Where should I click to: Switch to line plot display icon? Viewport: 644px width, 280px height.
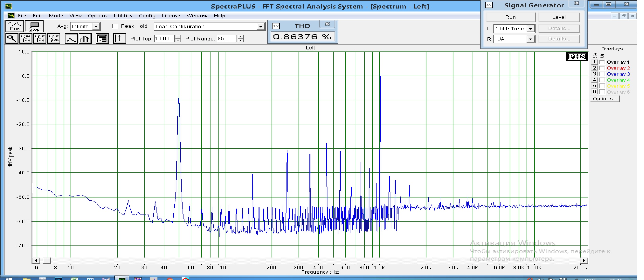pyautogui.click(x=71, y=39)
